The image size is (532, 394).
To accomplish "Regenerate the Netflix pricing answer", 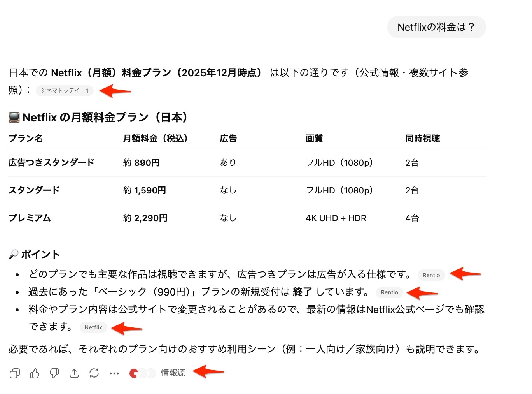I will pyautogui.click(x=94, y=373).
